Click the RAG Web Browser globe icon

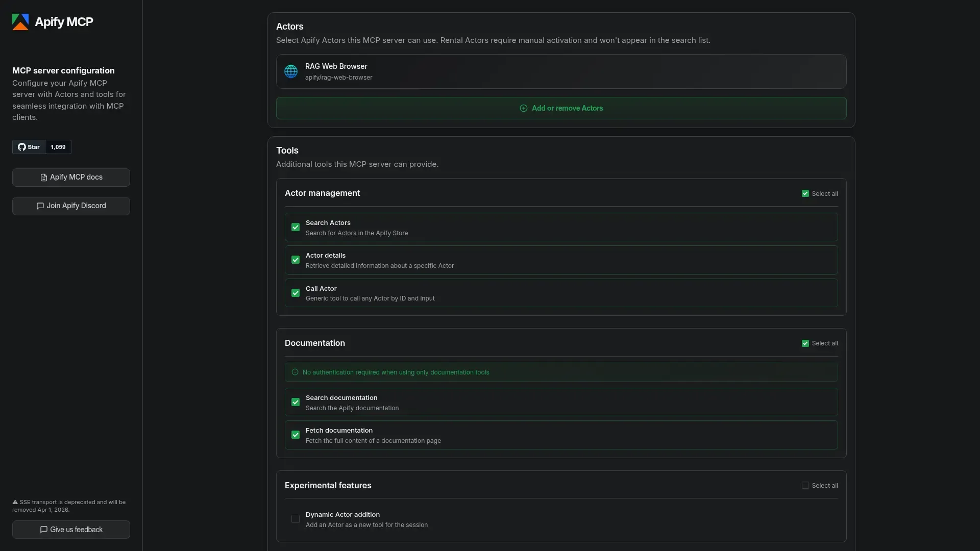pos(291,71)
